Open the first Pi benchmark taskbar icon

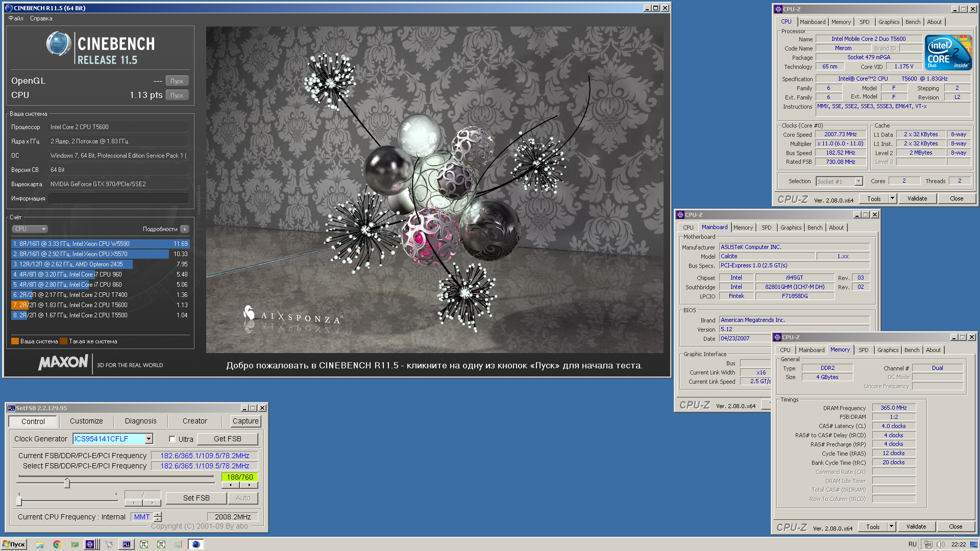144,544
